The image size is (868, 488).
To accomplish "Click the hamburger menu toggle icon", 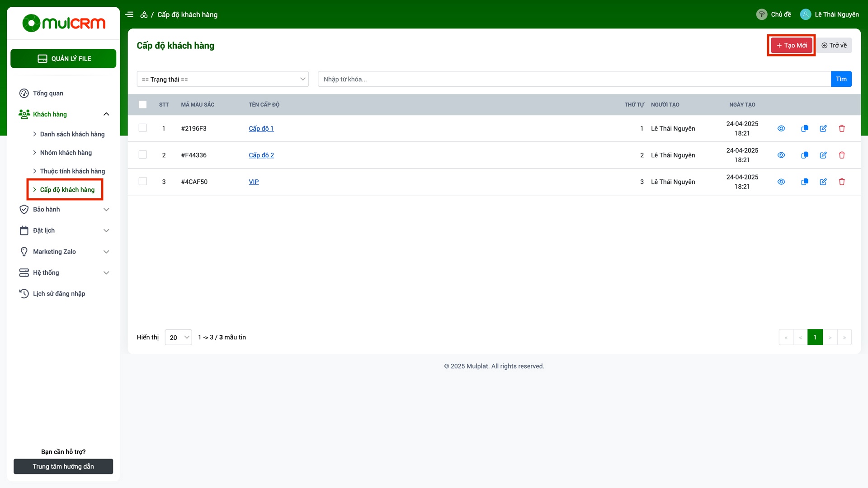I will (129, 14).
